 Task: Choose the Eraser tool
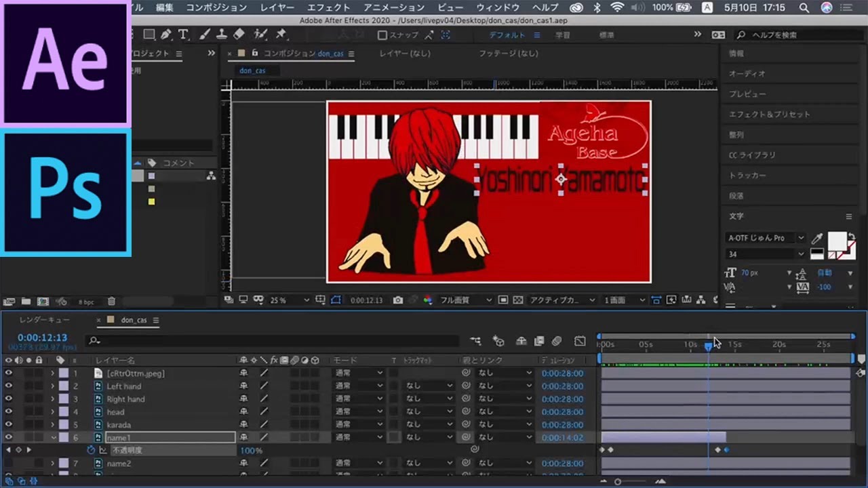pos(239,35)
